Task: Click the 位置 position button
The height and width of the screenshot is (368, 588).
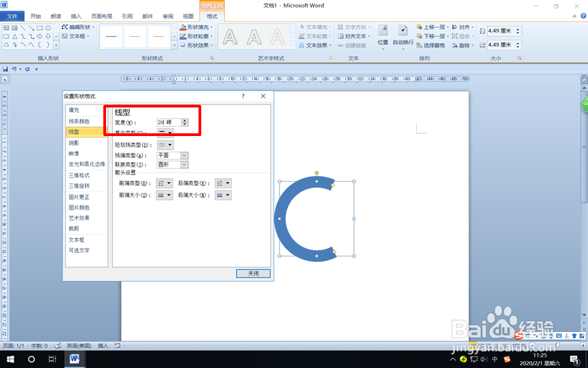Action: pyautogui.click(x=383, y=37)
